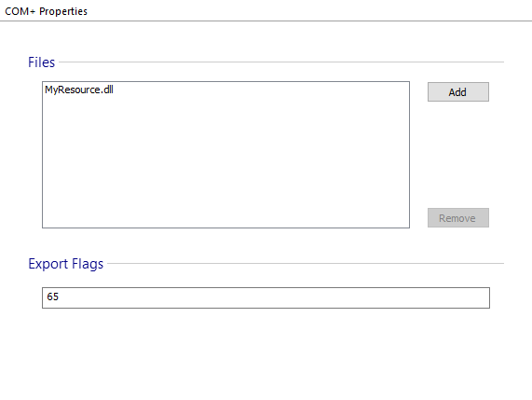Click the greyed-out Remove button

pyautogui.click(x=458, y=217)
